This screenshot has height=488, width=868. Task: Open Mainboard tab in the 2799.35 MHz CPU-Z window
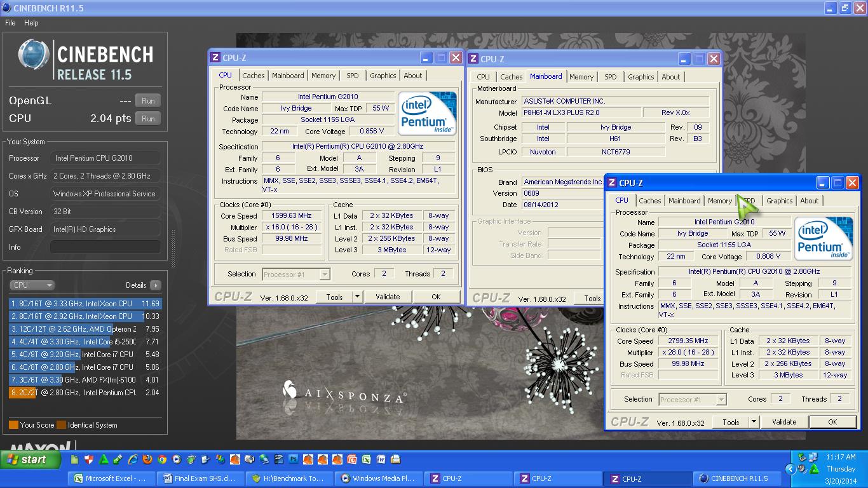coord(684,201)
